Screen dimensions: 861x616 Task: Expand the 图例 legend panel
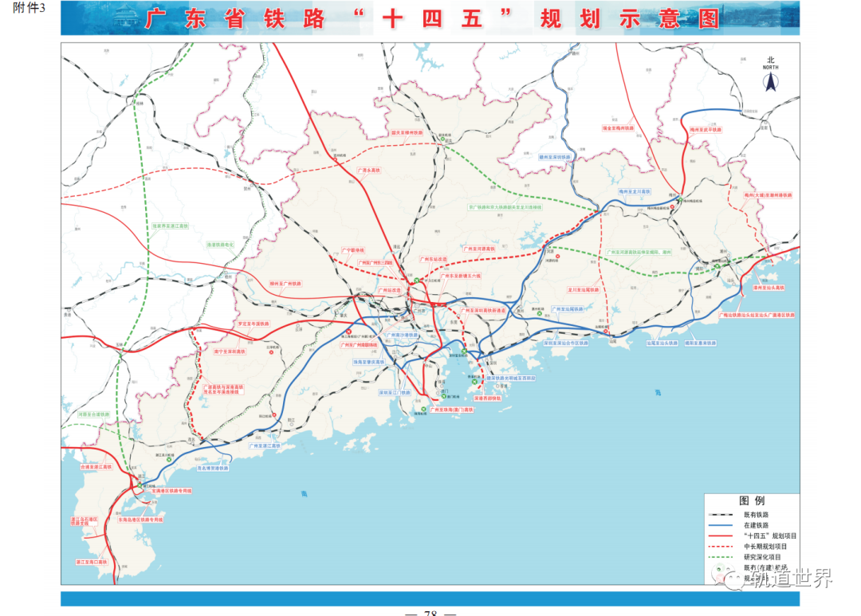753,500
